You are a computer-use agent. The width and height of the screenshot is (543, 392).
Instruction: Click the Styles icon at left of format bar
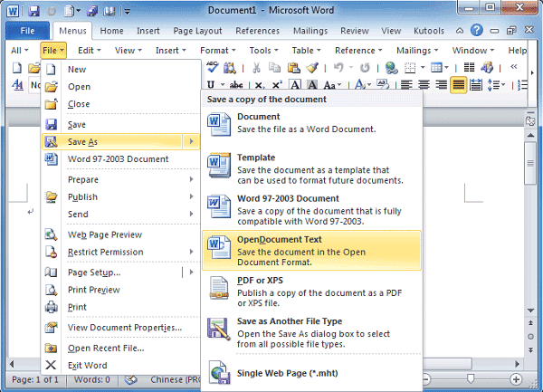pyautogui.click(x=18, y=85)
